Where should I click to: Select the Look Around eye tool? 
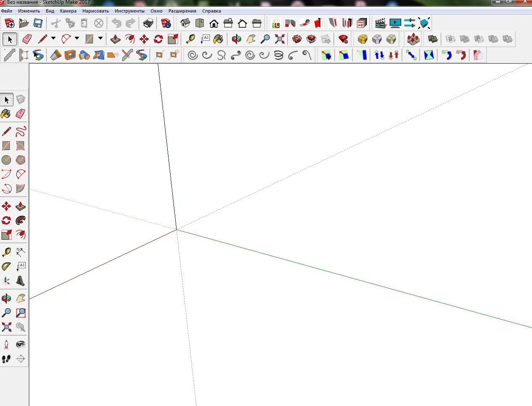click(21, 345)
